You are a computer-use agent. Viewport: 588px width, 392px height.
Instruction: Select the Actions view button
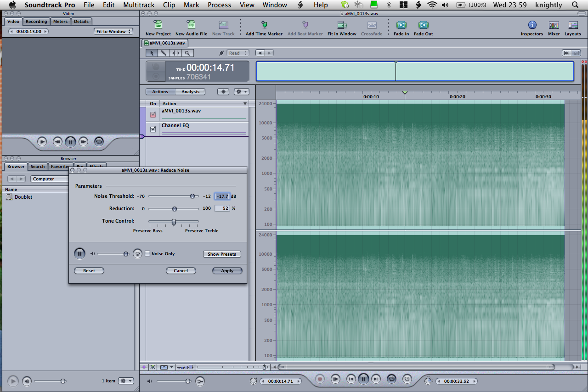click(x=160, y=92)
